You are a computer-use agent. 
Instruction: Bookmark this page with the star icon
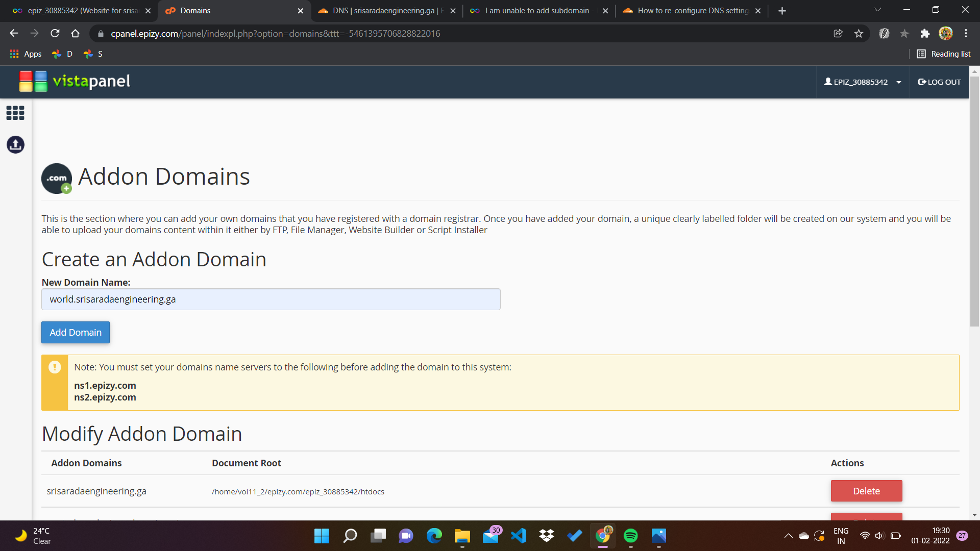click(x=859, y=34)
